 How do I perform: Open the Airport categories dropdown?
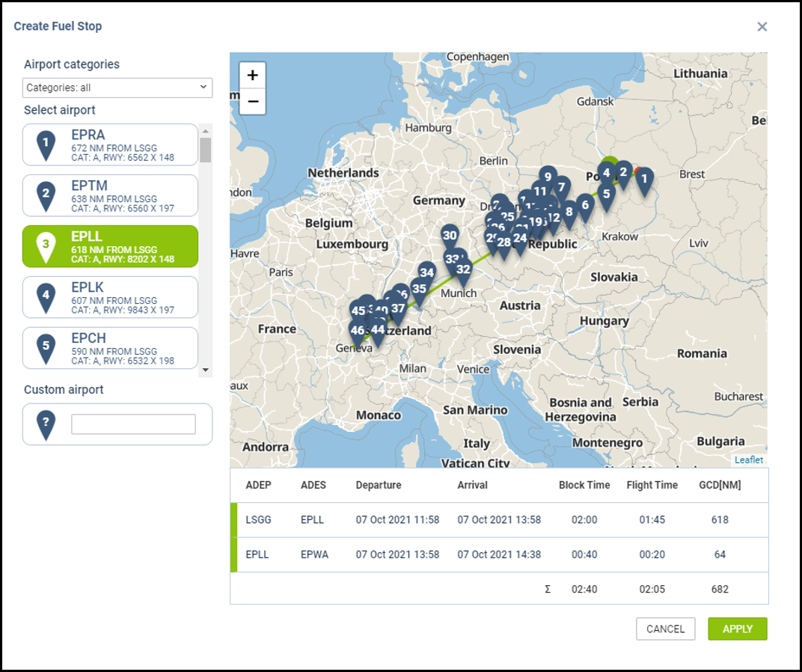[117, 88]
